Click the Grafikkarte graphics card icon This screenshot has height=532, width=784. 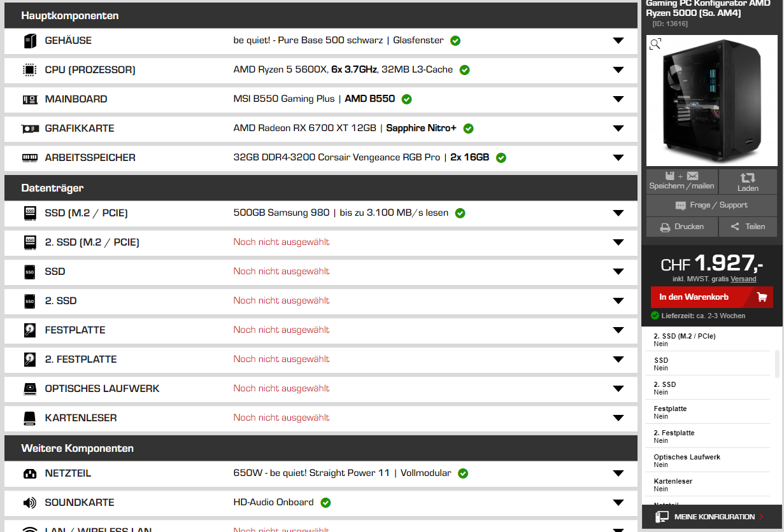click(30, 129)
